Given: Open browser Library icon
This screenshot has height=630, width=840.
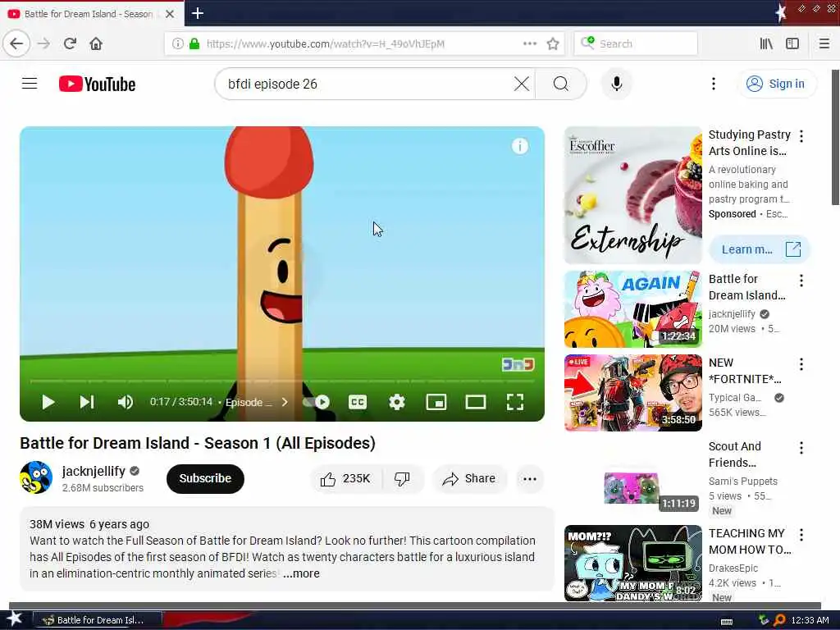Looking at the screenshot, I should pos(766,43).
